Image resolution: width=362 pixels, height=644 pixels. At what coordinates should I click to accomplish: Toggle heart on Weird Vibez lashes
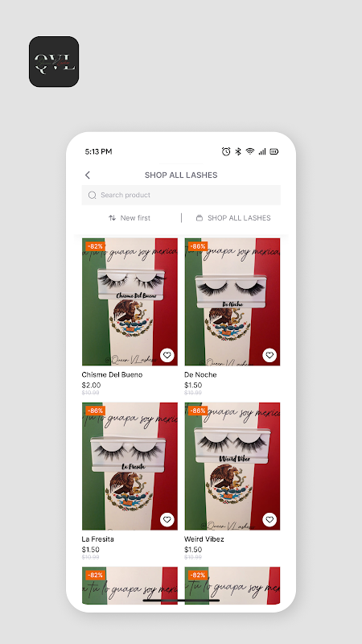click(269, 519)
